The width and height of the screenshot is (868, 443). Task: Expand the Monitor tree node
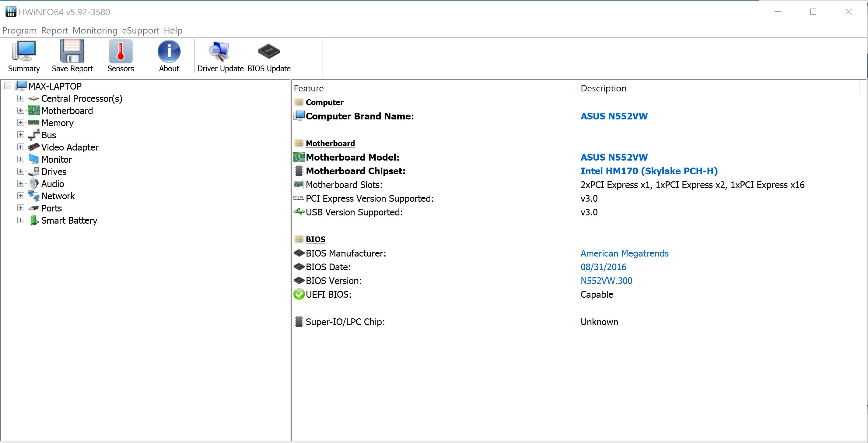21,159
